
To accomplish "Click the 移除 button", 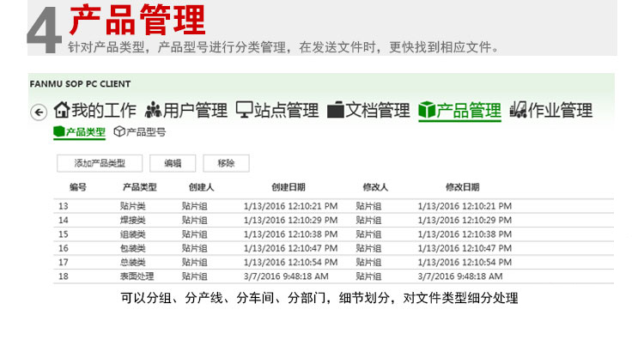I will [226, 163].
